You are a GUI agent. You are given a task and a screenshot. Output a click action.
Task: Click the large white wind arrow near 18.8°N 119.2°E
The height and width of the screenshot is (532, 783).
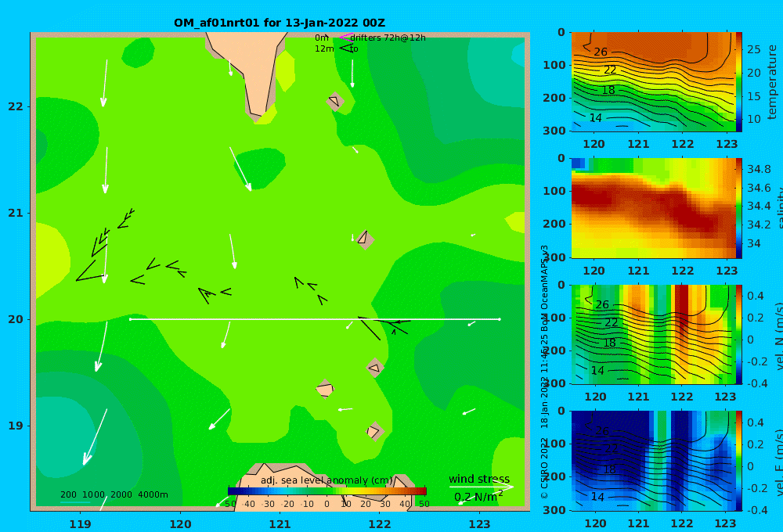(x=95, y=437)
